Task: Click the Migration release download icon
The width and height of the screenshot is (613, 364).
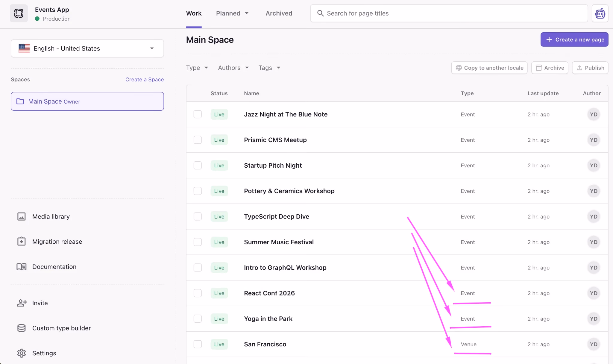Action: tap(22, 241)
